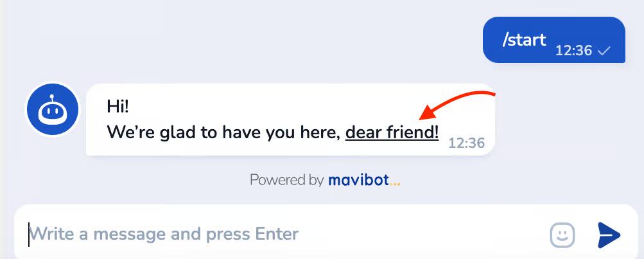Click the '/start' command text
Image resolution: width=644 pixels, height=259 pixels.
coord(525,40)
